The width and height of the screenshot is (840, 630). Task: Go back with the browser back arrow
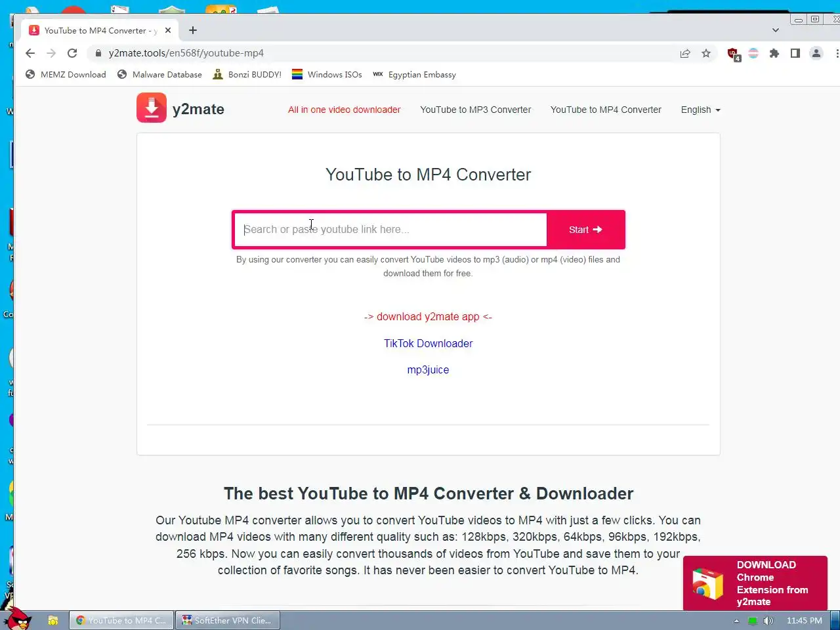point(30,53)
